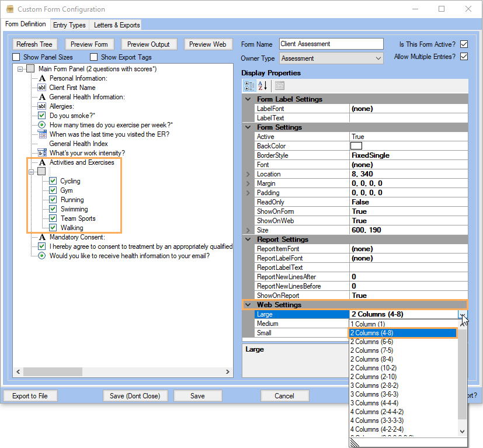Click the checkbox icon for Do you smoke
Image resolution: width=483 pixels, height=448 pixels.
42,116
